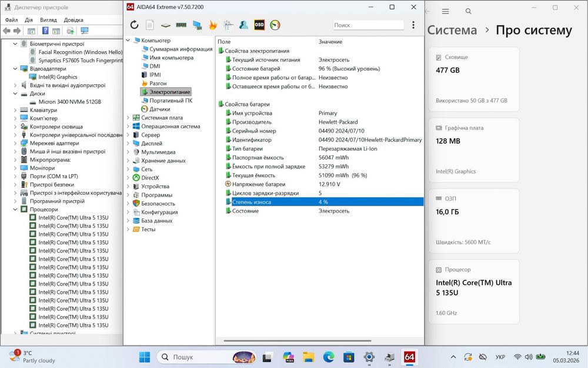588x368 pixels.
Task: Open the Тесты category in AIDA64
Action: [x=148, y=230]
